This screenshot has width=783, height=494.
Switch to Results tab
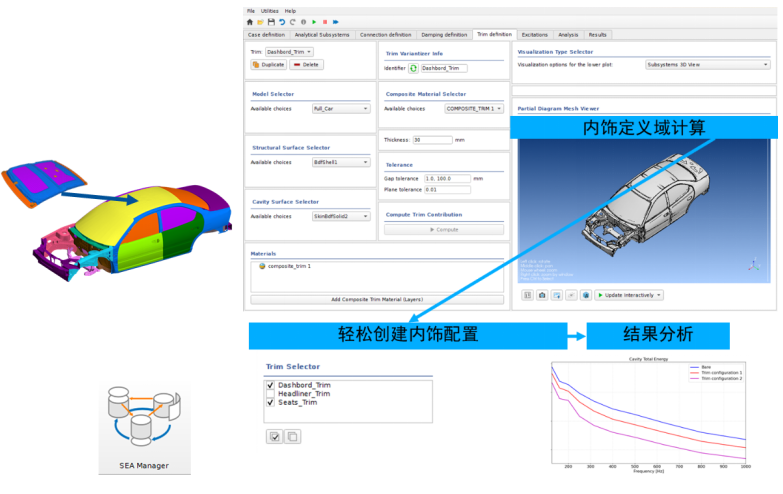[598, 35]
